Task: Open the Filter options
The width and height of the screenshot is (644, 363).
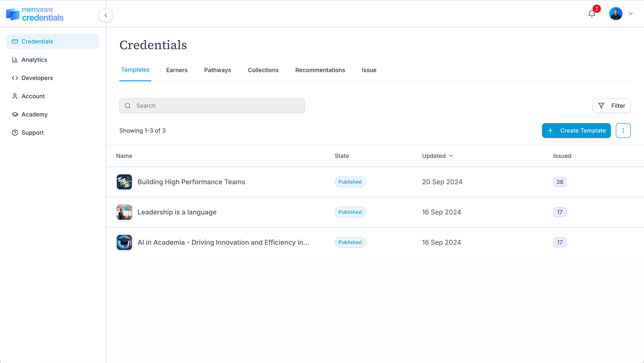Action: (x=612, y=106)
